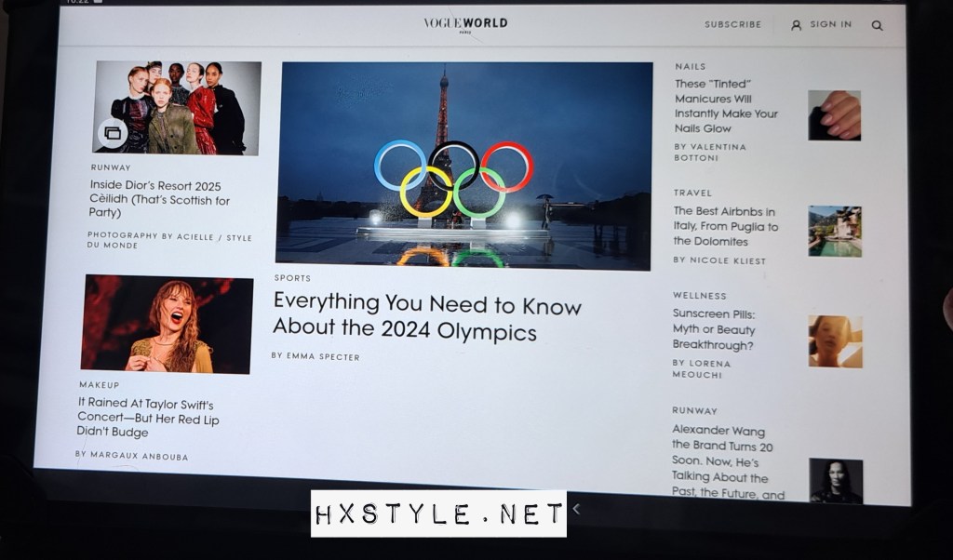Click the search magnifier icon
The image size is (953, 560).
pyautogui.click(x=877, y=26)
